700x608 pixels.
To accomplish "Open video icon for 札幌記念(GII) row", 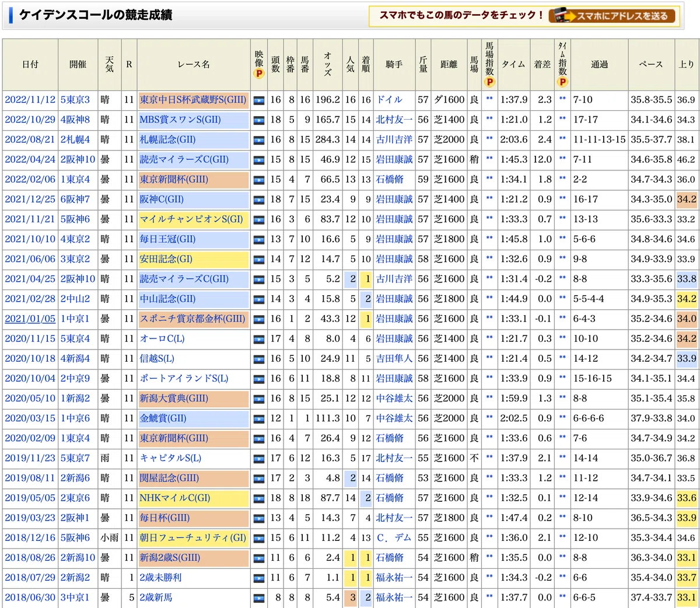I will point(259,140).
